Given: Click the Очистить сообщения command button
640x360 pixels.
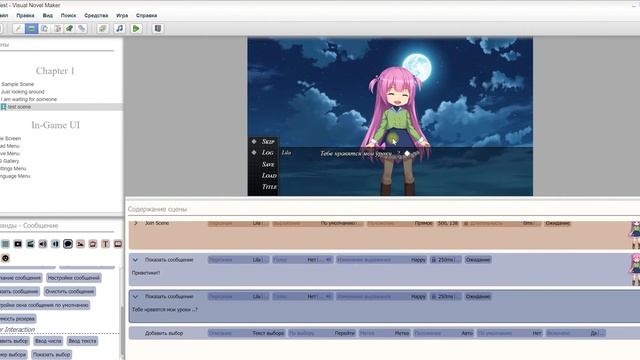Looking at the screenshot, I should click(x=69, y=291).
